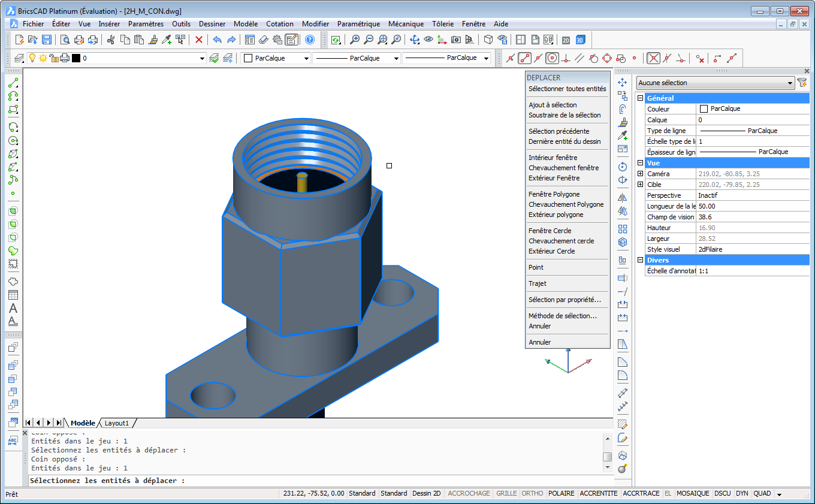The width and height of the screenshot is (815, 504).
Task: Click the Zoom In magnifier icon
Action: click(355, 40)
